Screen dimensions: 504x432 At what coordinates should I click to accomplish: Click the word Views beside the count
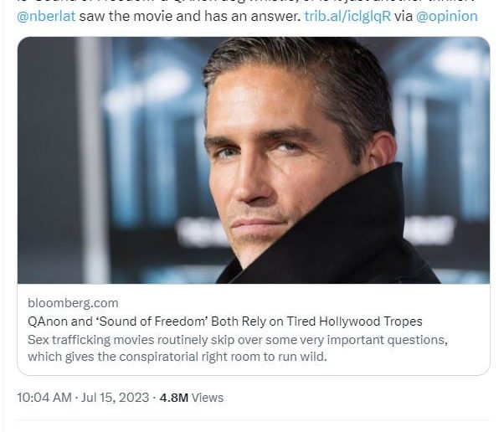(x=208, y=397)
